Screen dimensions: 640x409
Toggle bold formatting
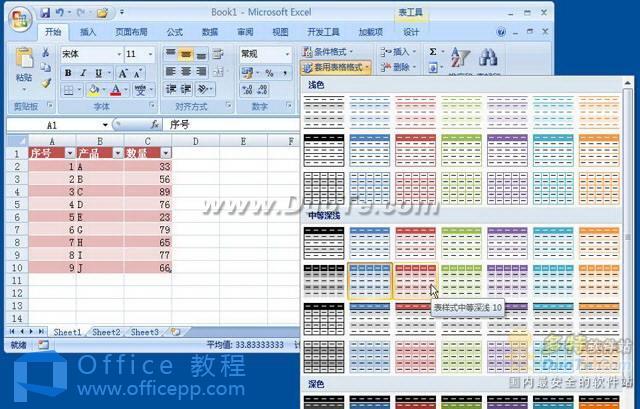click(68, 73)
